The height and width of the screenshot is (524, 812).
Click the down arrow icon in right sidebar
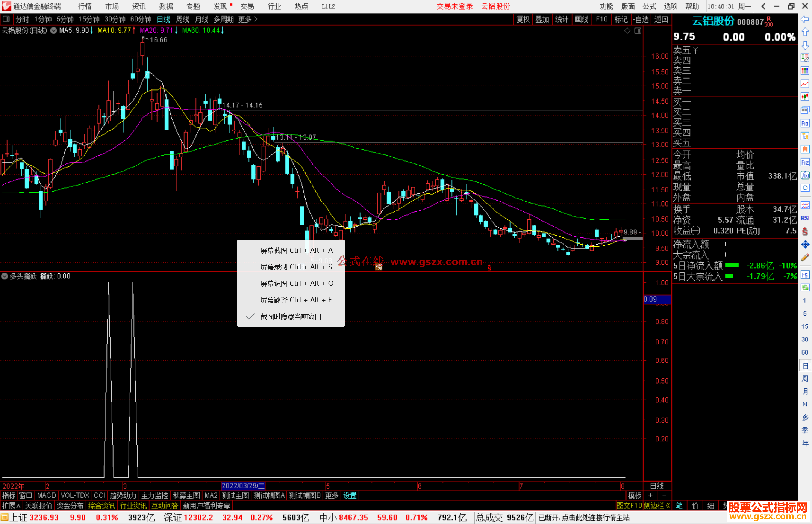click(805, 45)
